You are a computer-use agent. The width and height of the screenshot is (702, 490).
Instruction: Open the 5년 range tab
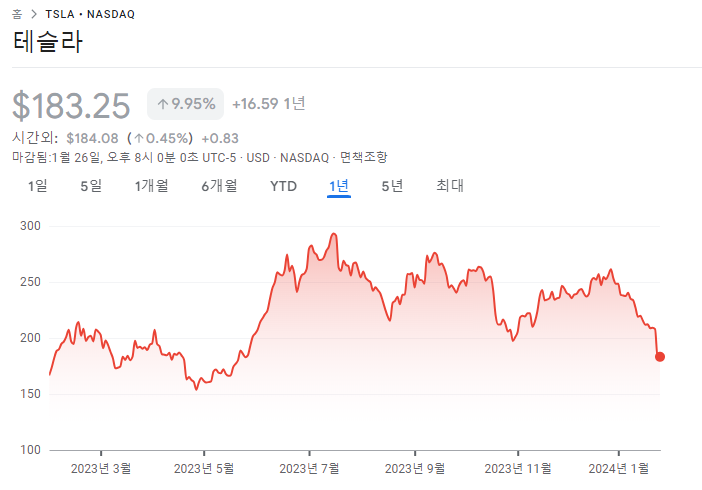click(x=392, y=186)
